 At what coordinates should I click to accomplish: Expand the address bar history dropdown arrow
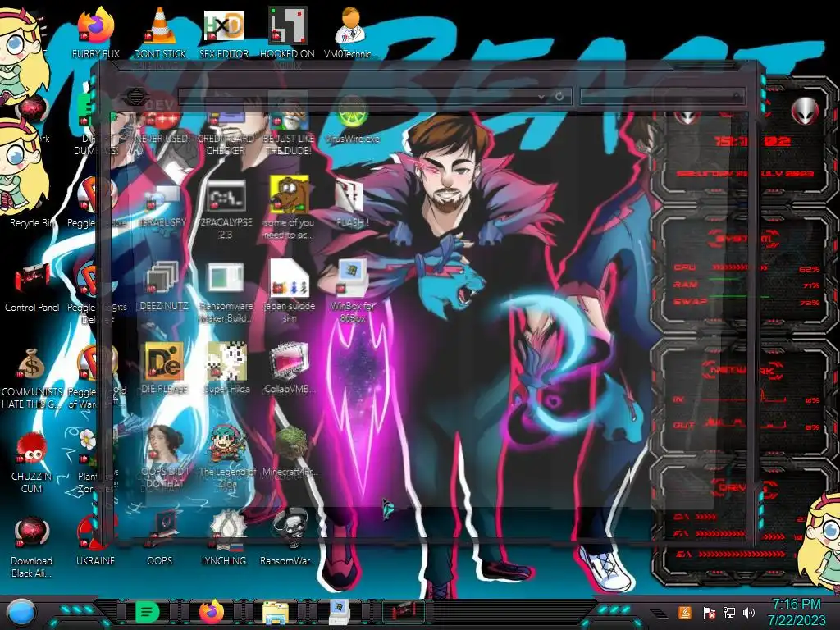pyautogui.click(x=541, y=97)
